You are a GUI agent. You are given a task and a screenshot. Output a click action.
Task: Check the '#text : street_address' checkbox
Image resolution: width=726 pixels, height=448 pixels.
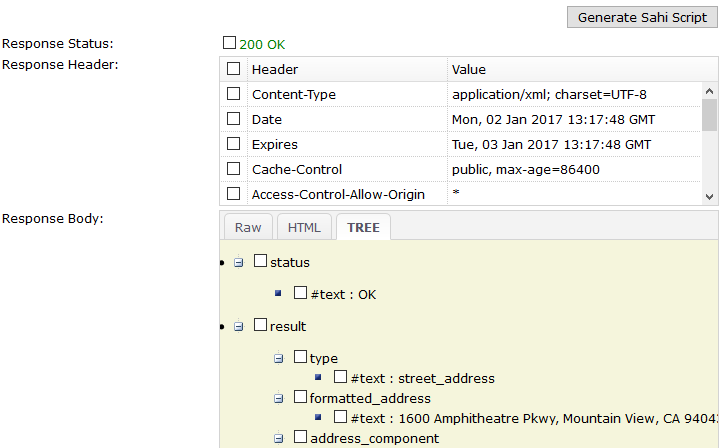(x=341, y=377)
